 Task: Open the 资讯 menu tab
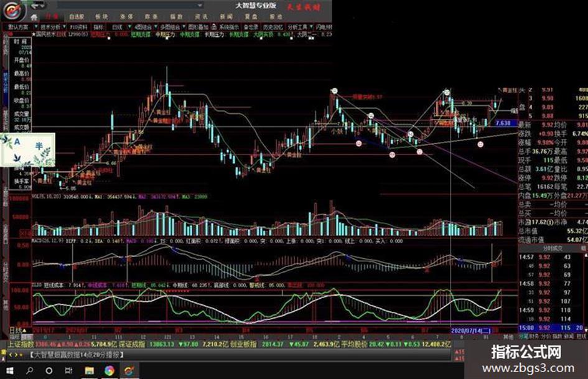tap(201, 17)
